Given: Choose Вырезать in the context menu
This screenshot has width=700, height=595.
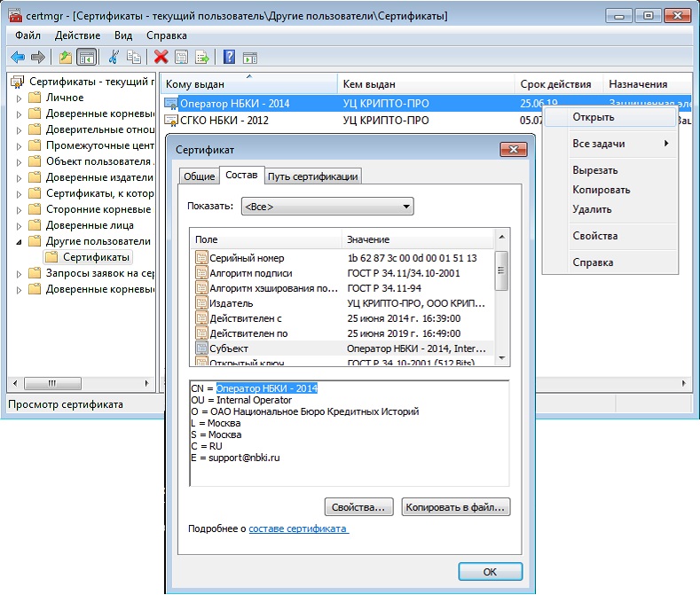Looking at the screenshot, I should tap(610, 170).
